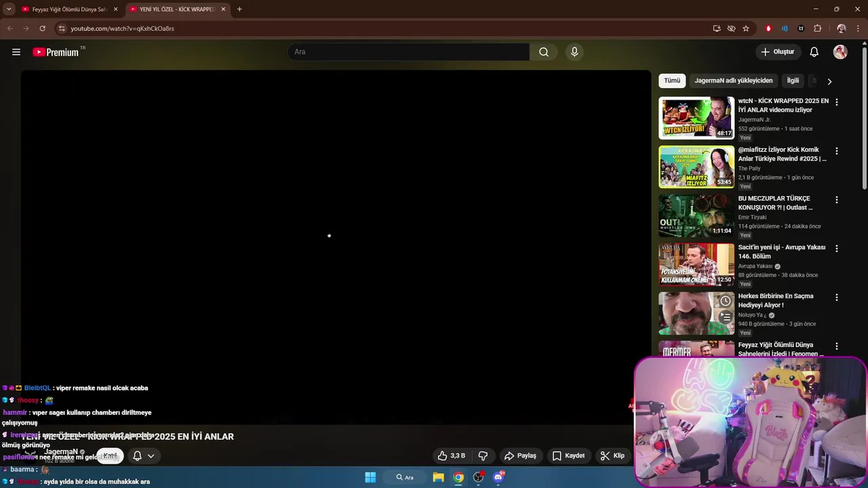The image size is (868, 488).
Task: Show more filter chips with right arrow
Action: 829,81
